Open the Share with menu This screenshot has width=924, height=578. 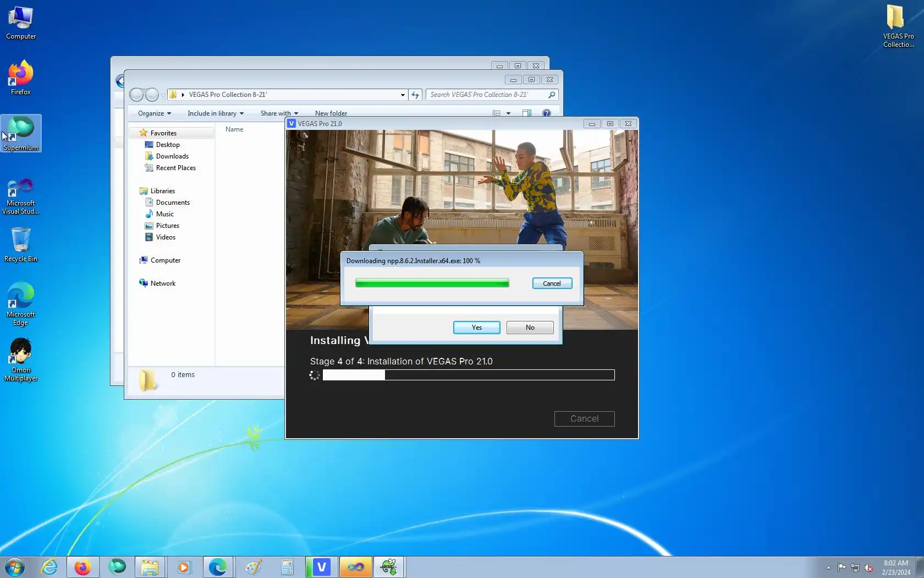tap(279, 113)
